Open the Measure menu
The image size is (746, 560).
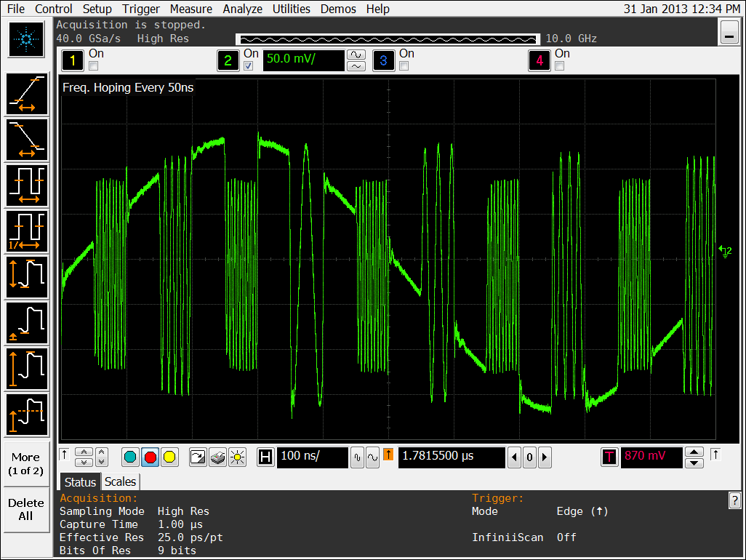(191, 9)
